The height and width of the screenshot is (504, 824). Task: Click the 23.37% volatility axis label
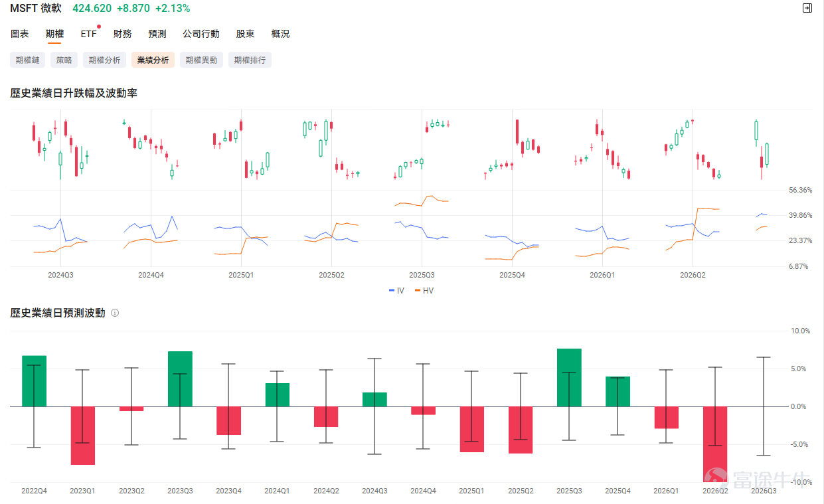[x=800, y=240]
